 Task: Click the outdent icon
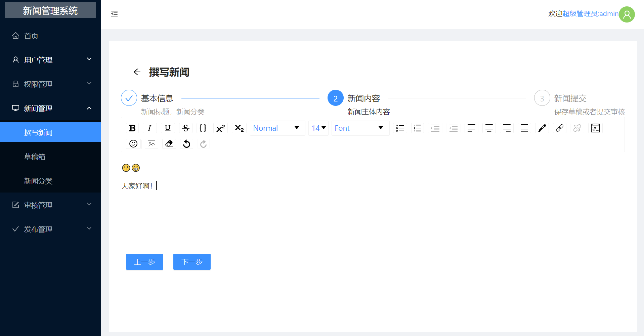(x=454, y=128)
